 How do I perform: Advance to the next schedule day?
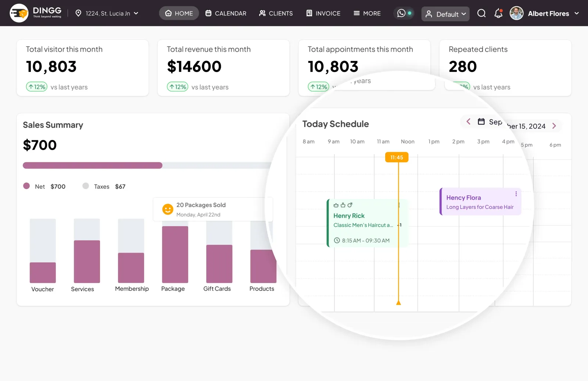[x=554, y=126]
